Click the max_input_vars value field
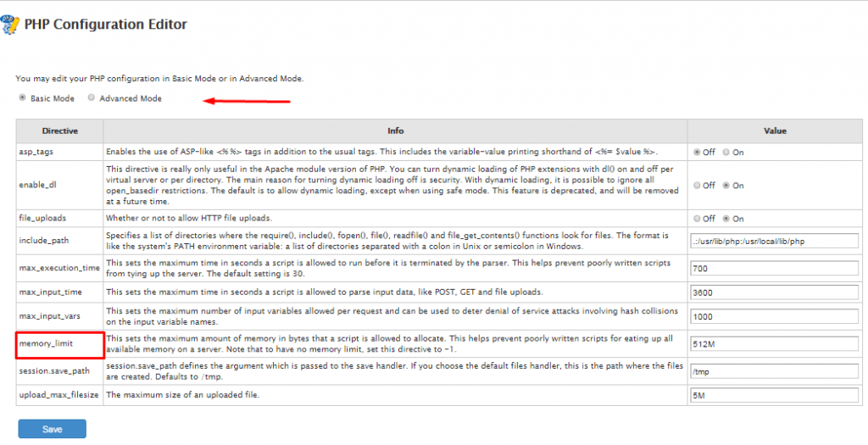 775,317
